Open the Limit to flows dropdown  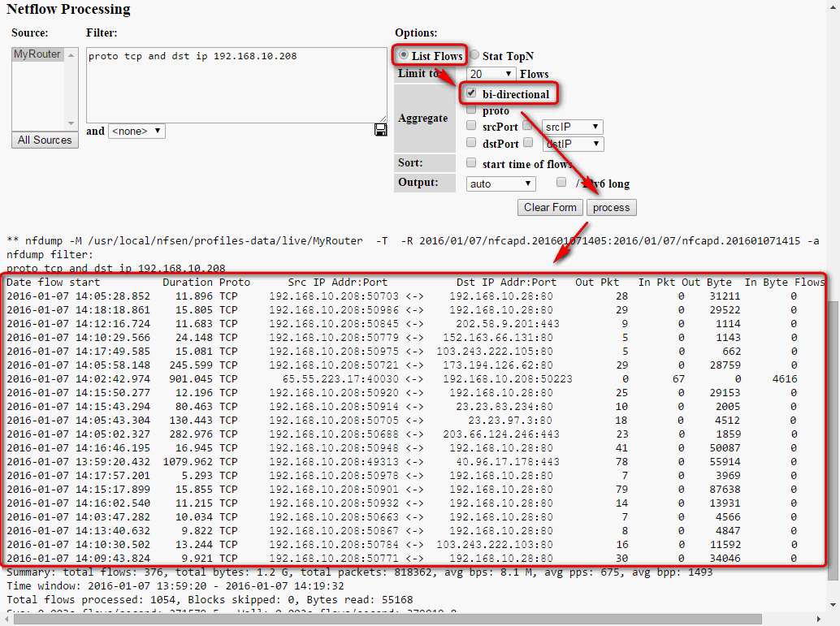click(x=491, y=74)
